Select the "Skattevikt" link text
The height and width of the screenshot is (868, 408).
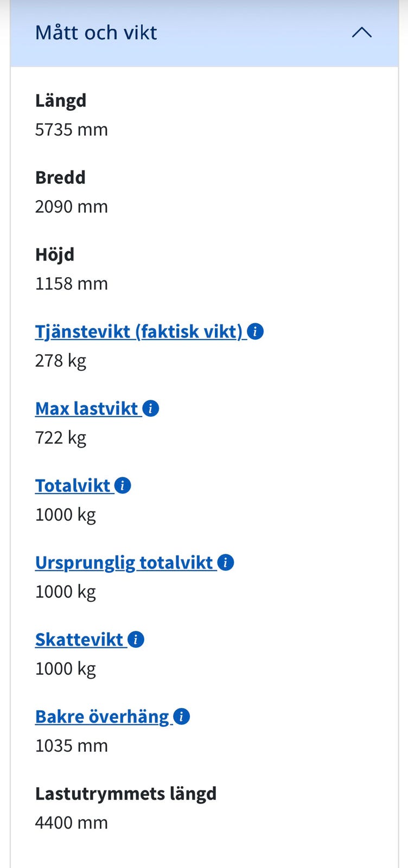point(79,640)
